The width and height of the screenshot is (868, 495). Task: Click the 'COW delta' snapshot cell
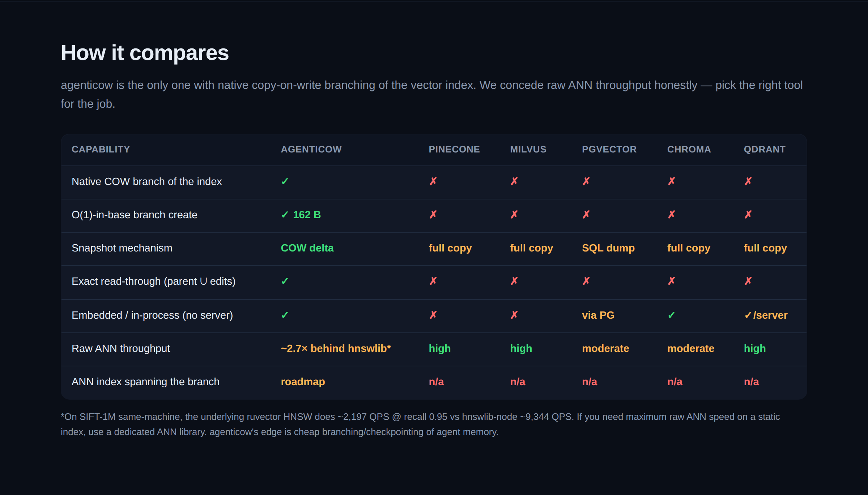[x=307, y=248]
